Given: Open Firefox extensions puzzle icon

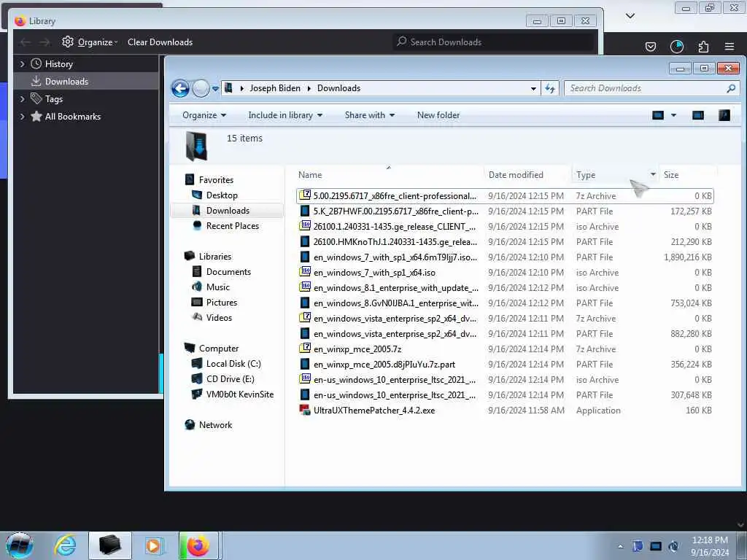Looking at the screenshot, I should pos(703,46).
